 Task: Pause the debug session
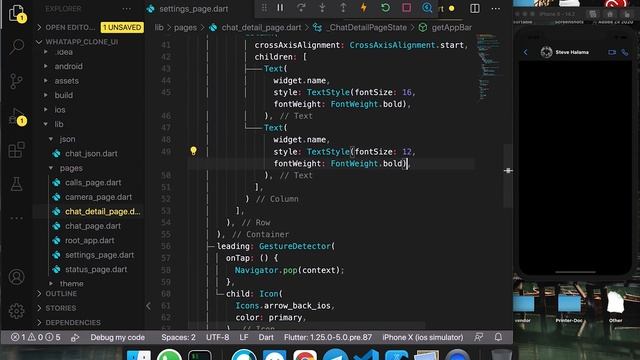click(x=280, y=8)
